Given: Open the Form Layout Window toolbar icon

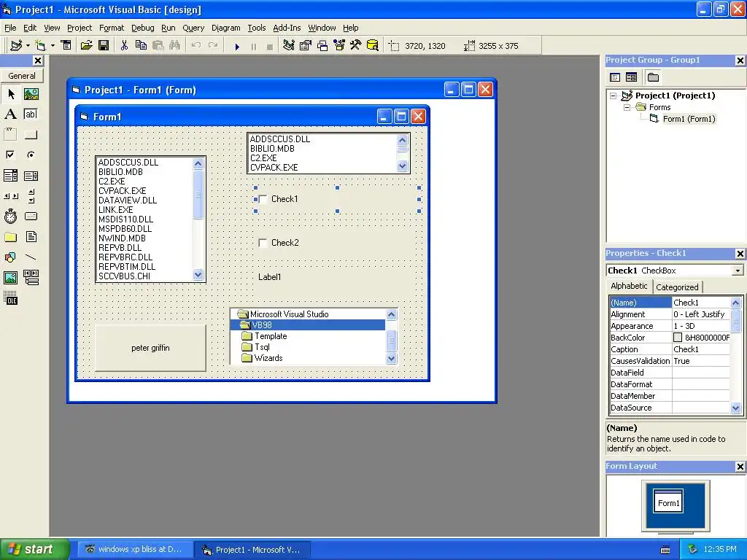Looking at the screenshot, I should 322,45.
